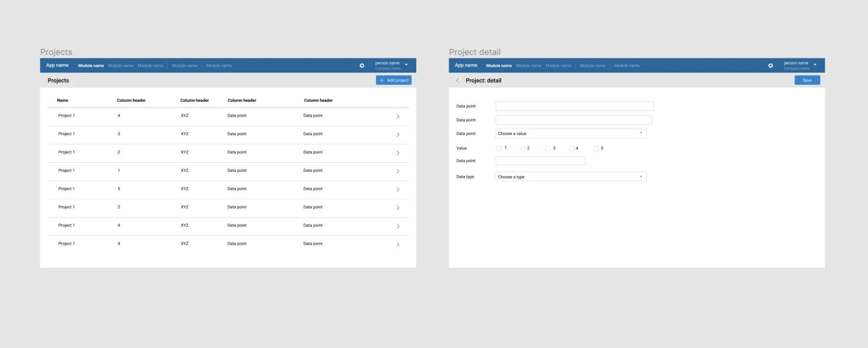Open the last table row's chevron arrow

[x=398, y=244]
